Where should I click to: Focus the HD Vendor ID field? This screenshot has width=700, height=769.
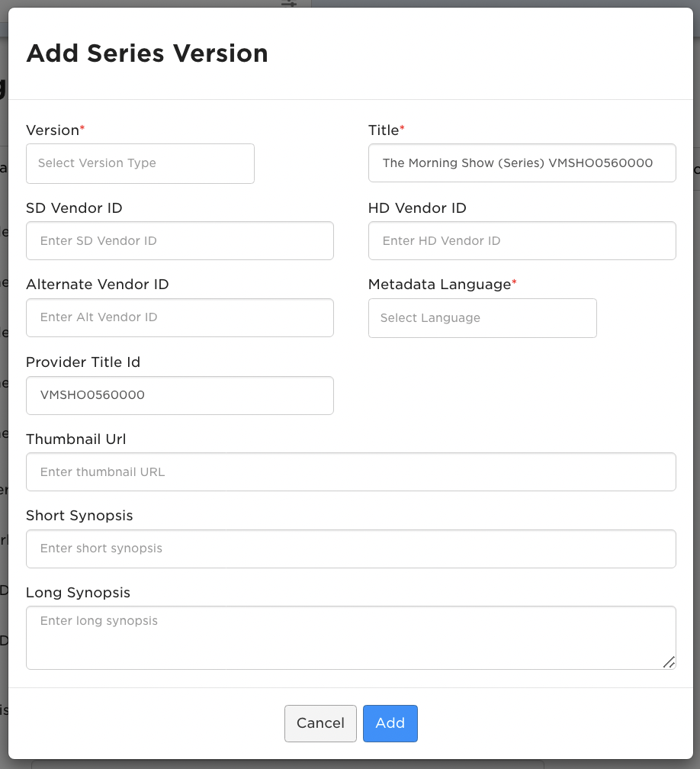point(522,241)
